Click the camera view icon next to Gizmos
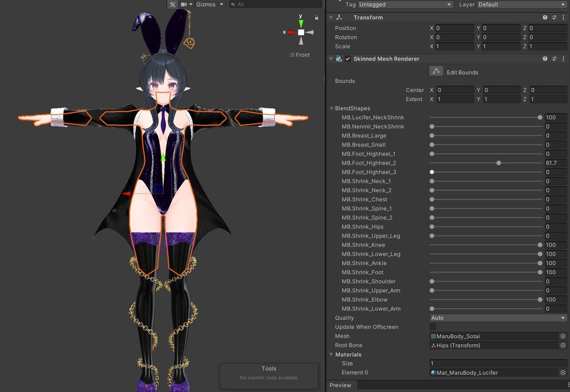 coord(184,4)
